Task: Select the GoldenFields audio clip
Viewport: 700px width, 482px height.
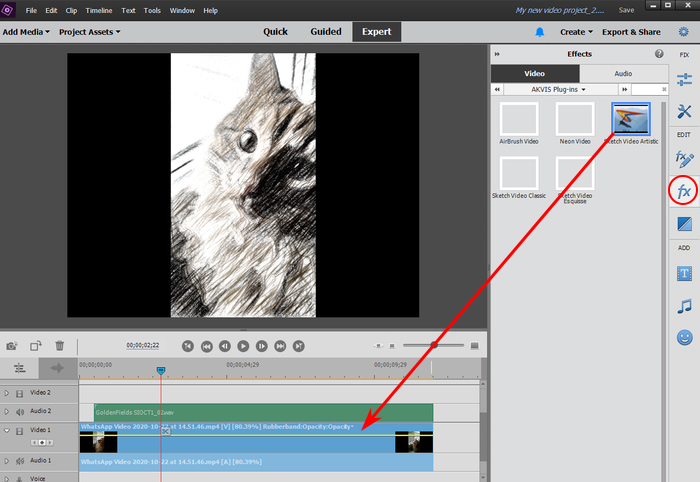Action: tap(263, 412)
